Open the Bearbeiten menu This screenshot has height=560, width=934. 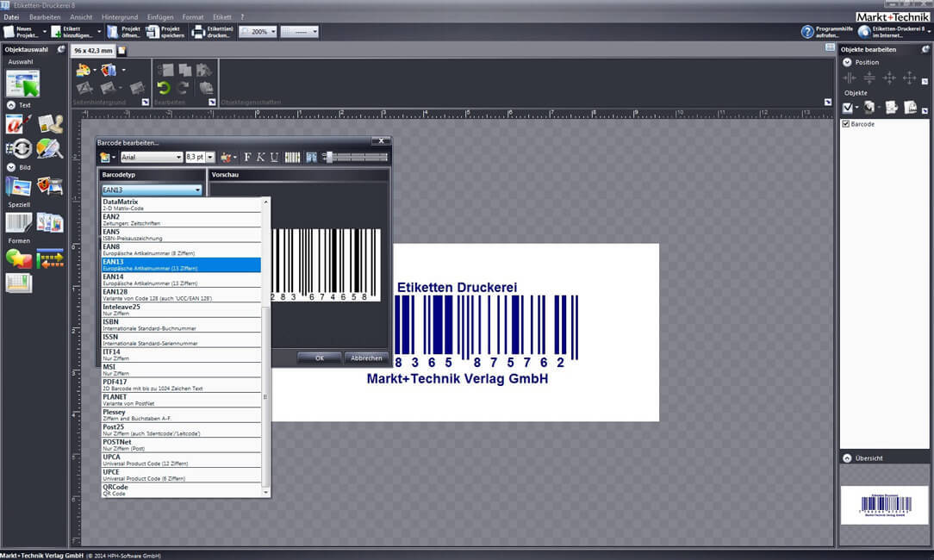pos(45,17)
